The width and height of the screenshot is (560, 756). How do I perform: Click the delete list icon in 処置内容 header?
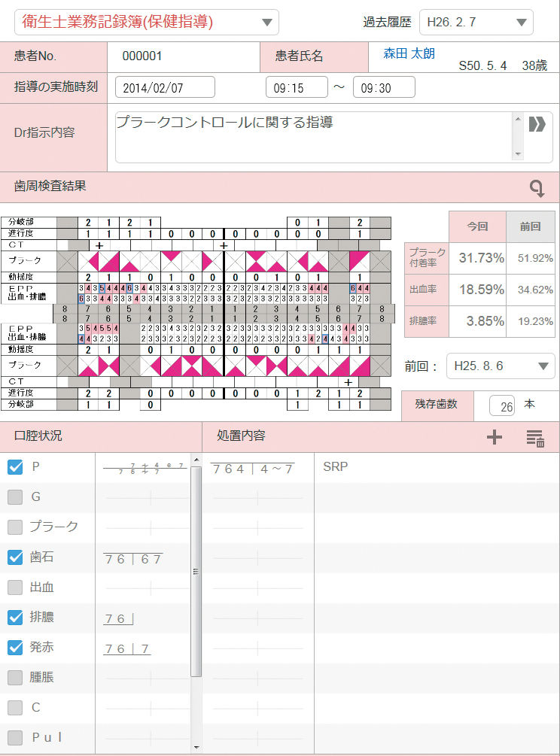(534, 438)
